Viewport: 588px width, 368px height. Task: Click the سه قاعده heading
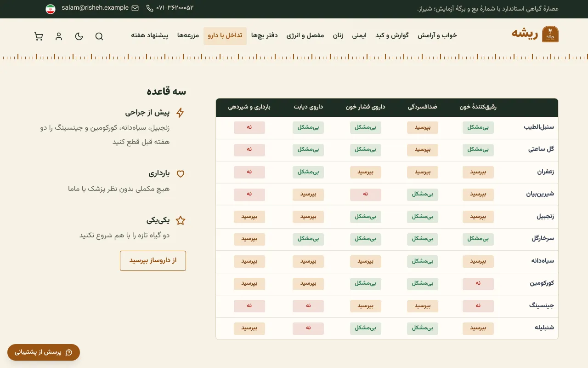166,91
